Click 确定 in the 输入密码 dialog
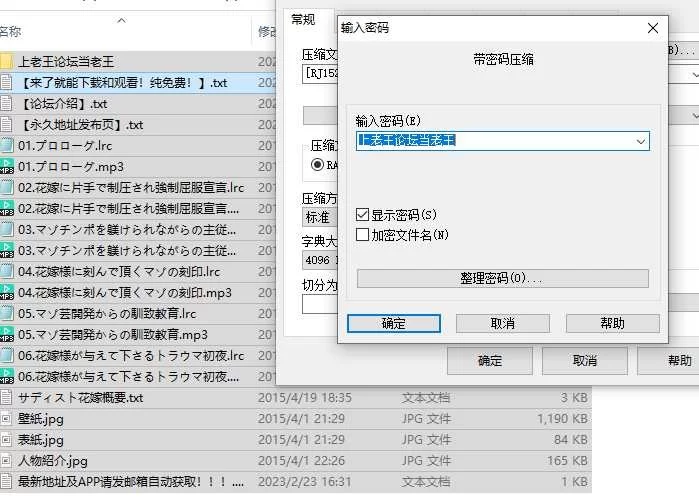The width and height of the screenshot is (699, 499). click(x=394, y=323)
